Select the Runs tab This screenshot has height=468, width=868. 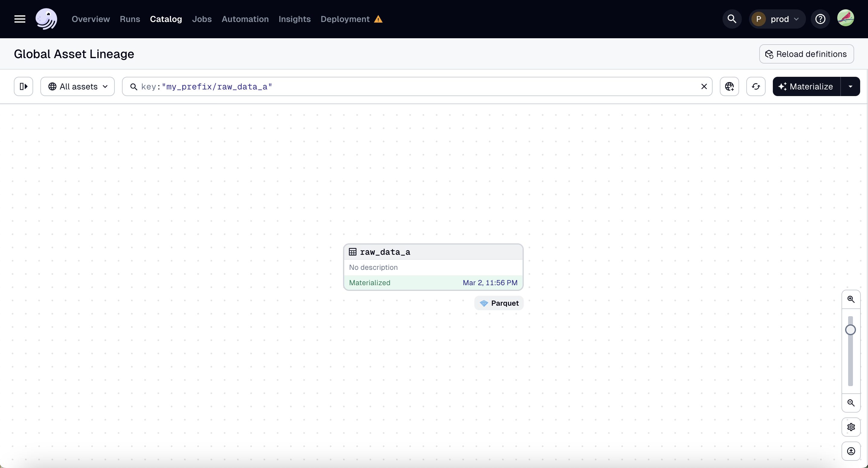pyautogui.click(x=130, y=19)
